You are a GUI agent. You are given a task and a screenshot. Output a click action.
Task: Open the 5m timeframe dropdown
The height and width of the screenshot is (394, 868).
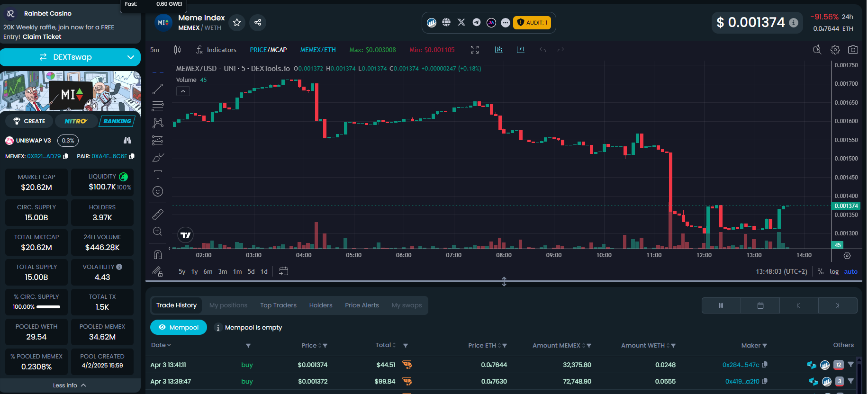[x=155, y=50]
